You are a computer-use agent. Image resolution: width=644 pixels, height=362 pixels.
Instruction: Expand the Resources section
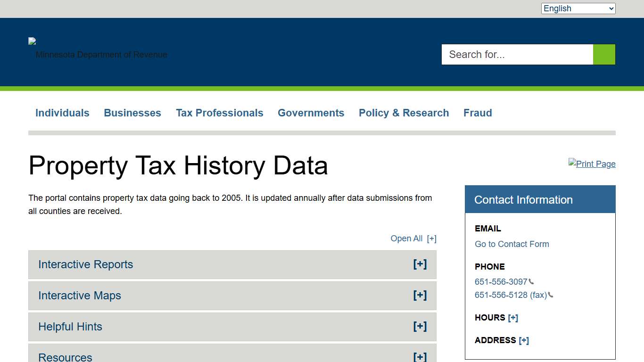pos(420,357)
